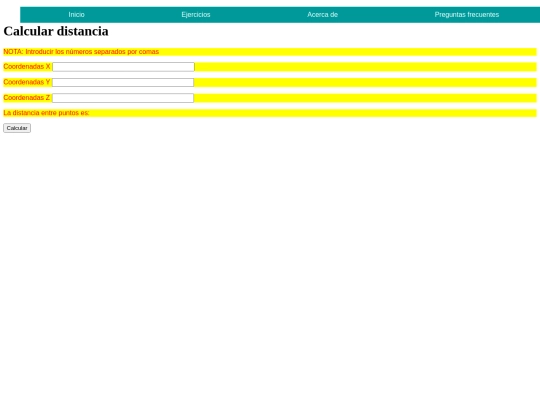
Task: Click the Coordenadas Y label
Action: 27,82
